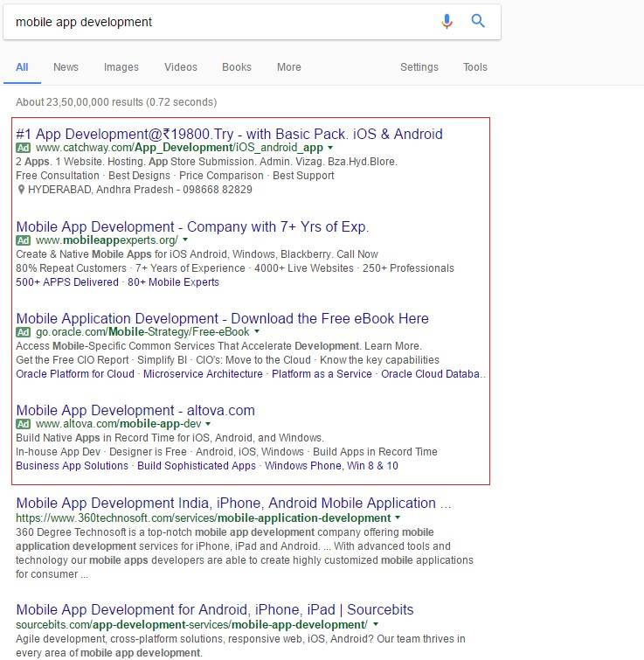This screenshot has width=644, height=660.
Task: Click the '500+ APPS Delivered' sitelink
Action: tap(67, 282)
